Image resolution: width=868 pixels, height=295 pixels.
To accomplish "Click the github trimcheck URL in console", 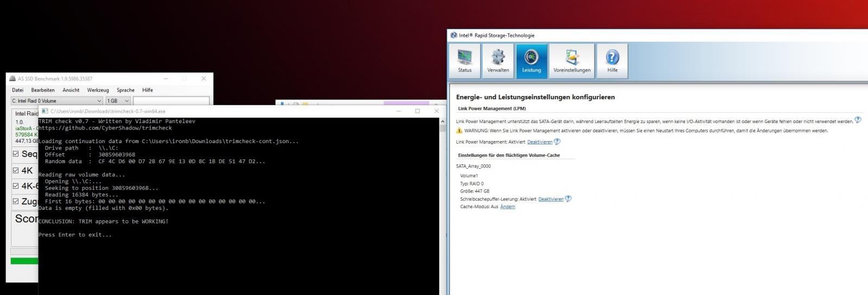I will pyautogui.click(x=105, y=128).
